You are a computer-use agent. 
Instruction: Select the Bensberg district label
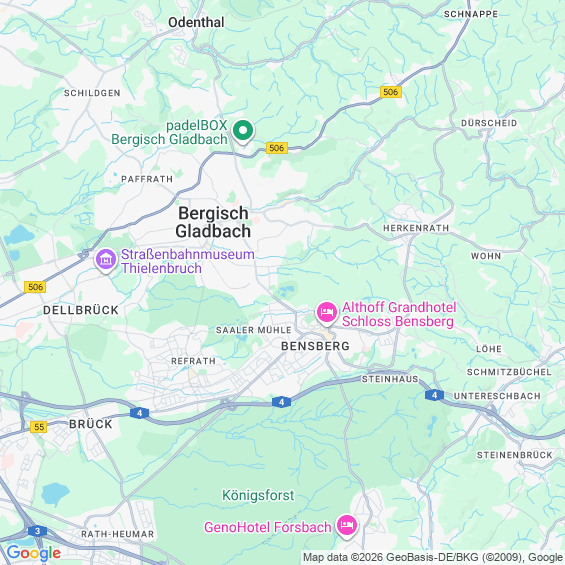tap(315, 346)
